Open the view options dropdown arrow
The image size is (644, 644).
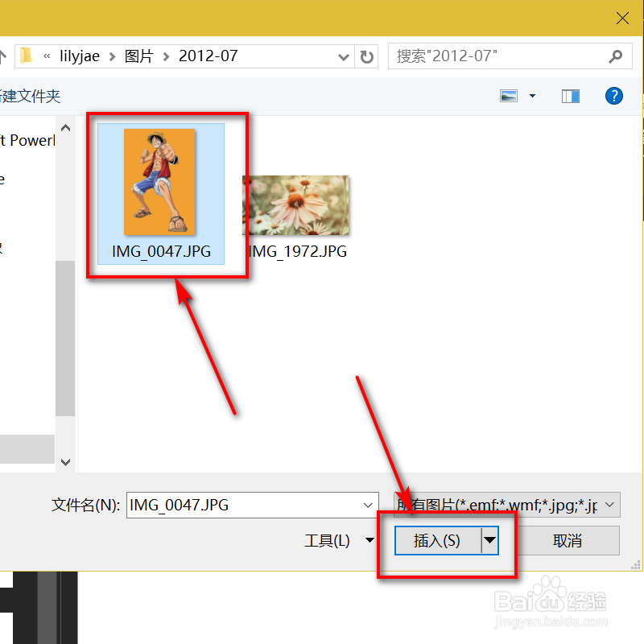click(x=533, y=96)
